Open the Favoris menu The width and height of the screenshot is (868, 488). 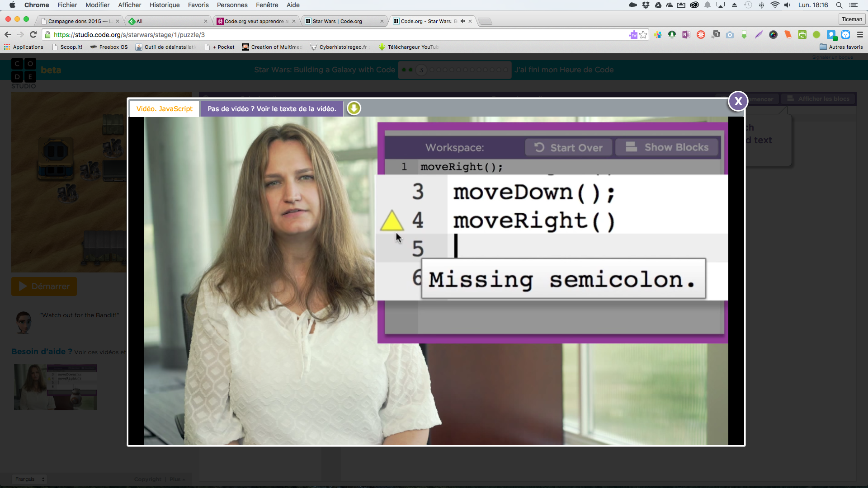(198, 5)
